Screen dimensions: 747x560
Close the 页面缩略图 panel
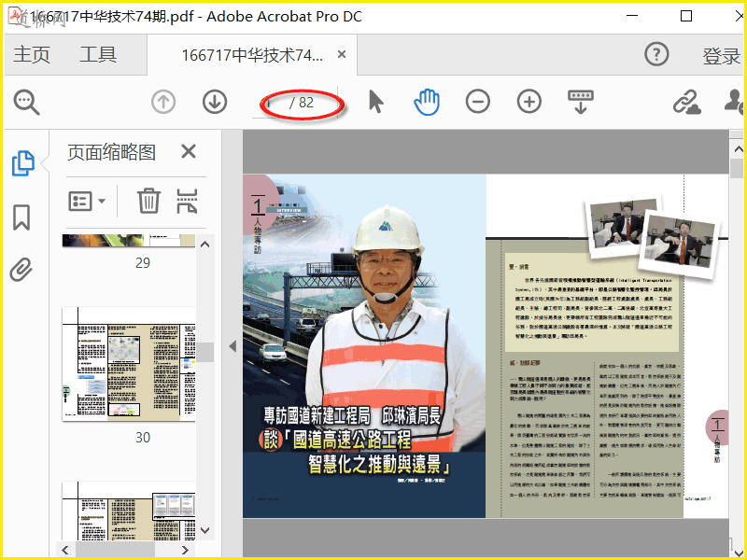[x=189, y=151]
